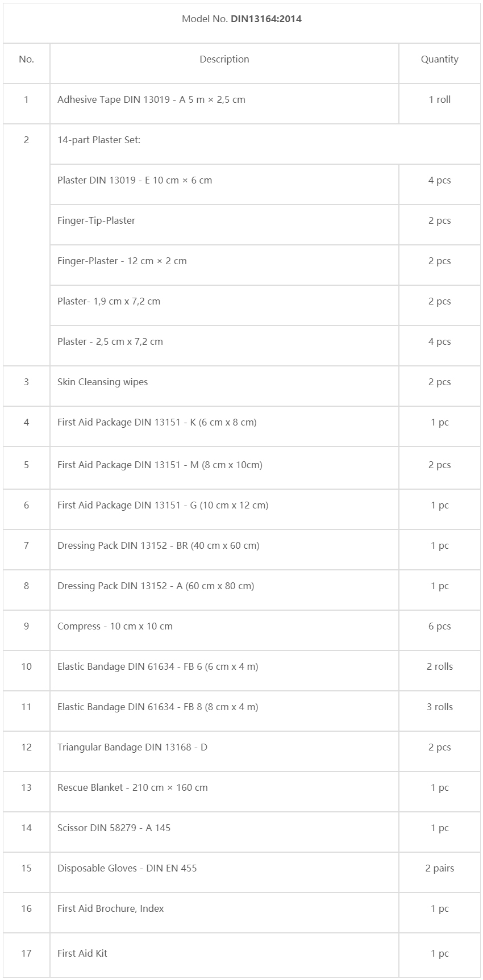Click the 2 pairs quantity cell

pyautogui.click(x=440, y=868)
